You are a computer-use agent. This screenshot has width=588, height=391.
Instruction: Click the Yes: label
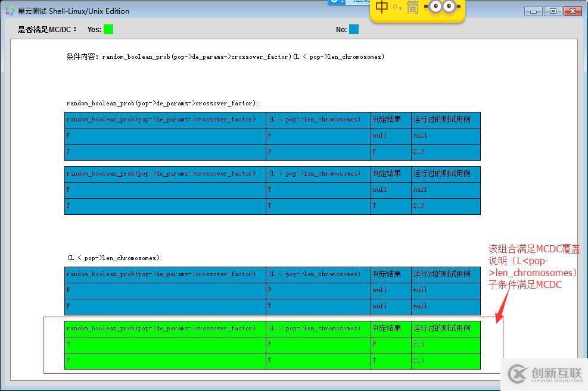tap(94, 30)
